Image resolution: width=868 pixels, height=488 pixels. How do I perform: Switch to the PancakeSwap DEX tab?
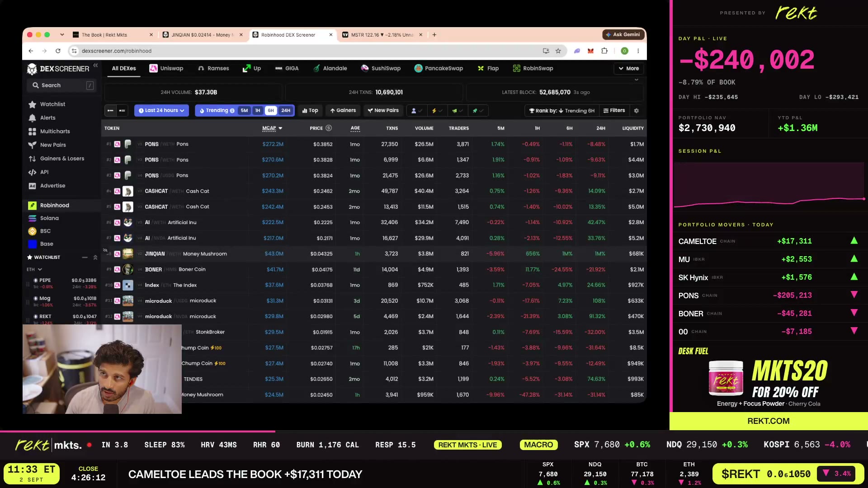pos(439,69)
